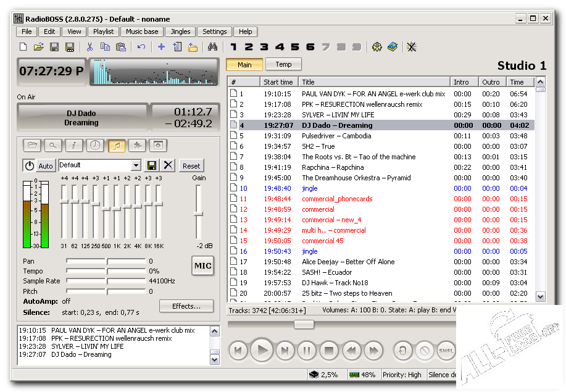Open the track info 'i' panel
Image resolution: width=566 pixels, height=392 pixels.
point(74,145)
